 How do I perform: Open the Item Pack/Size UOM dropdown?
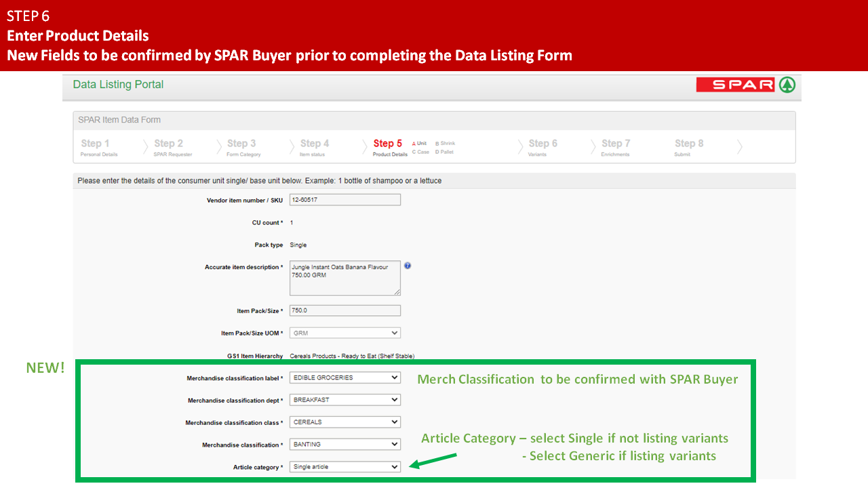coord(344,333)
